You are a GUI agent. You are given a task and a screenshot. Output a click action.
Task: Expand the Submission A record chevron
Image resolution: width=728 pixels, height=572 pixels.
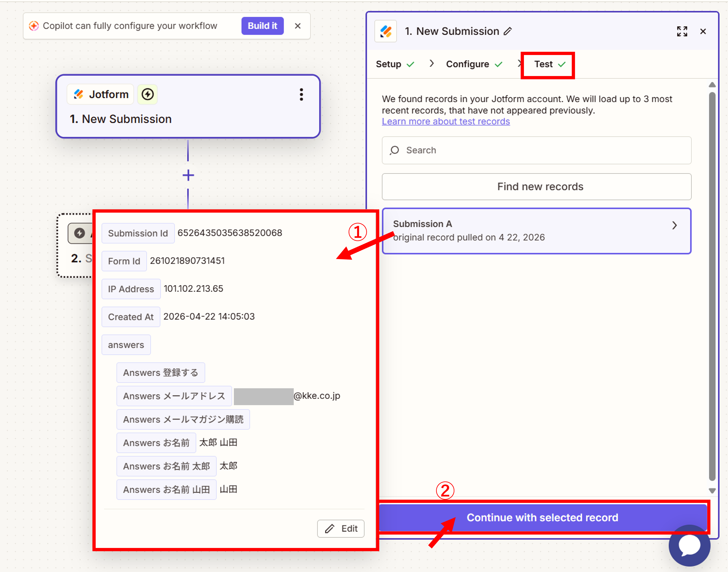click(x=674, y=226)
